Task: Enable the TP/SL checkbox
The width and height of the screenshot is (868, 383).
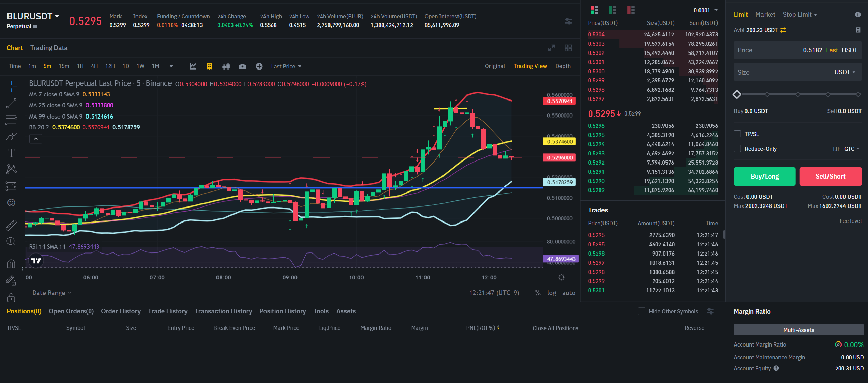Action: click(x=737, y=134)
